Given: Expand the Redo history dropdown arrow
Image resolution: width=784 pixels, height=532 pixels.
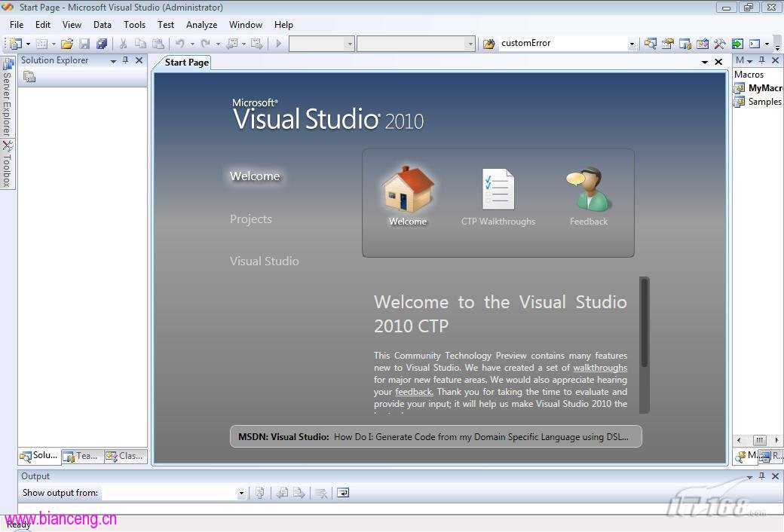Looking at the screenshot, I should pyautogui.click(x=218, y=44).
